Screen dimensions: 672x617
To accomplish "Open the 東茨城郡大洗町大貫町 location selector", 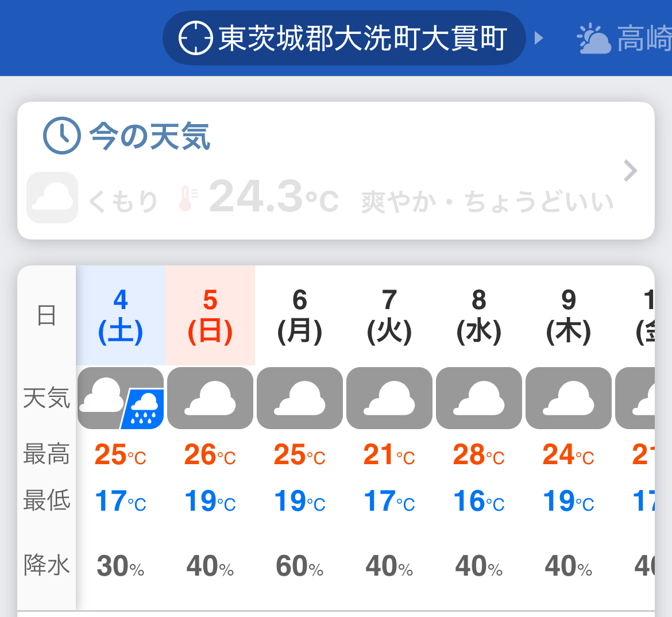I will pyautogui.click(x=345, y=38).
